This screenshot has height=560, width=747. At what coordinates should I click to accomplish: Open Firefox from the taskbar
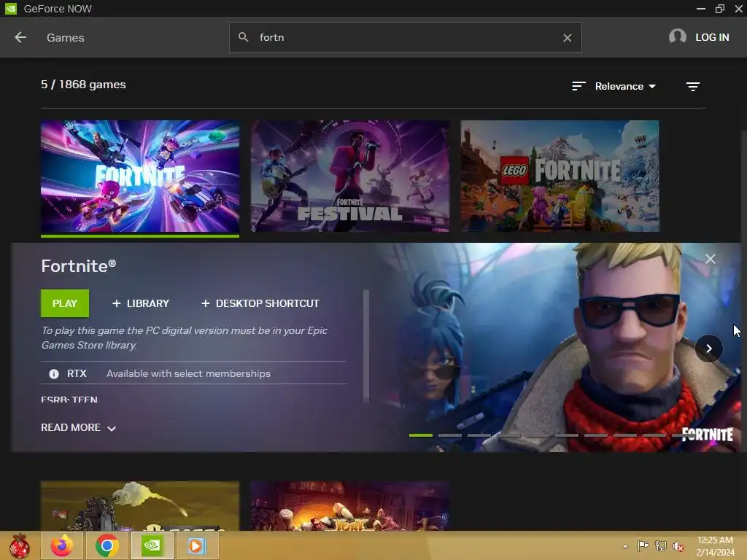click(x=62, y=545)
